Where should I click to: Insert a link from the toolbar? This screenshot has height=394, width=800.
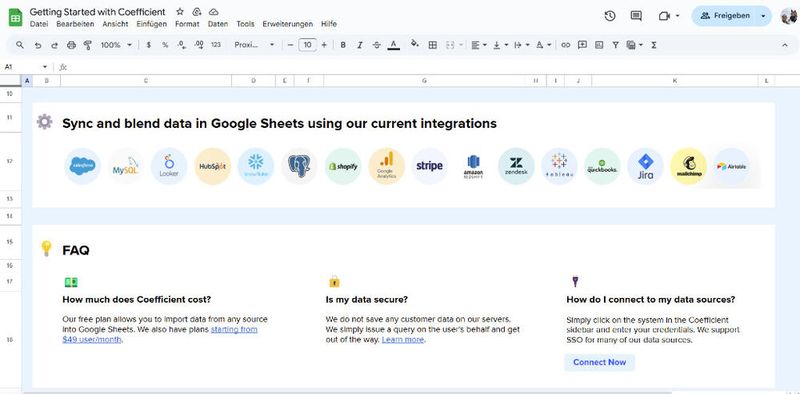coord(565,45)
